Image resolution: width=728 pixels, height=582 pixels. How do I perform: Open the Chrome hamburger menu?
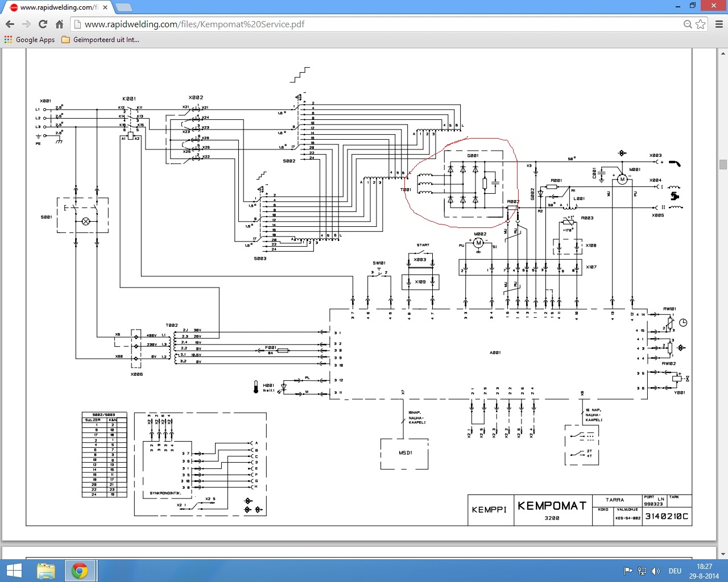coord(719,24)
